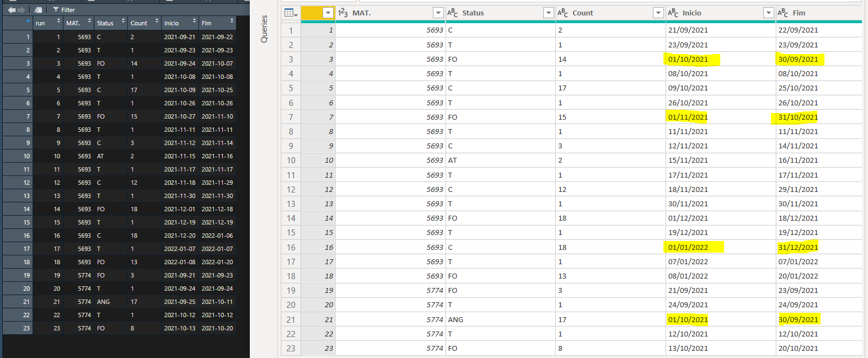Click Fim cell 2021-10-11 in data viewer
This screenshot has height=358, width=868.
[x=217, y=302]
